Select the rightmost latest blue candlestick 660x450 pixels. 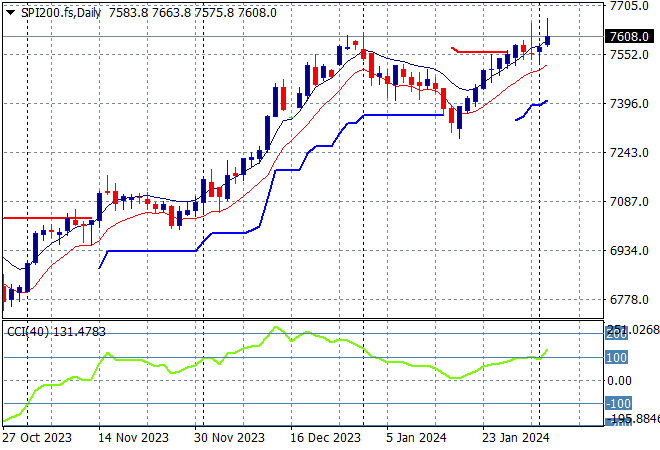point(548,39)
